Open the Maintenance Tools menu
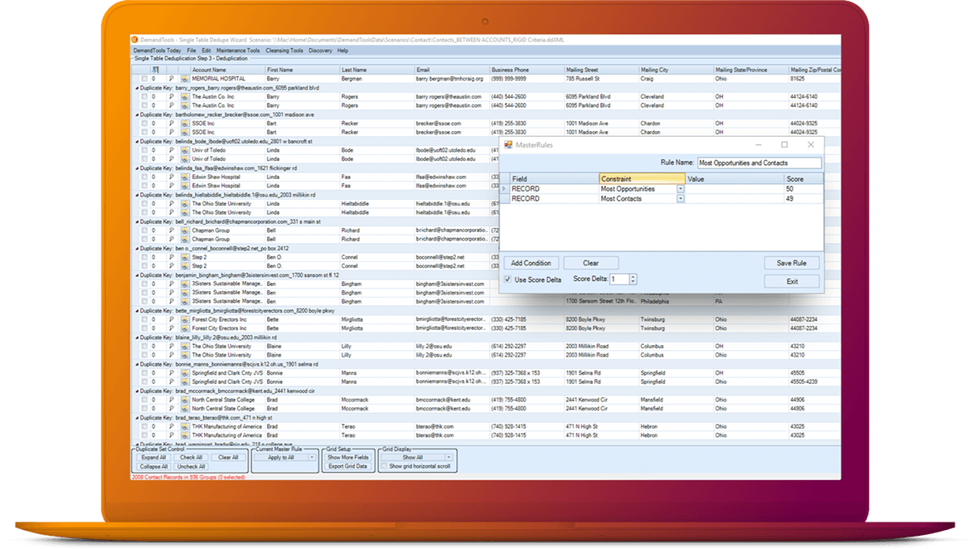This screenshot has height=549, width=980. (237, 51)
